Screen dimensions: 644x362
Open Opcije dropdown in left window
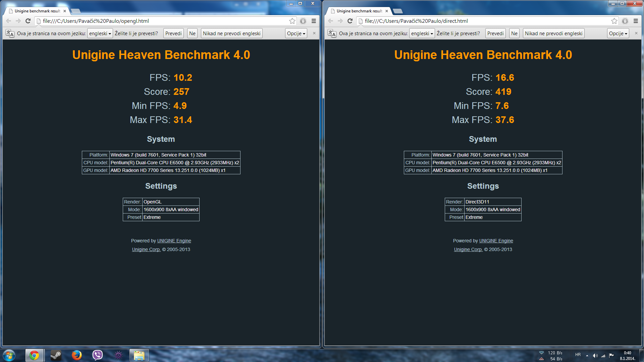[296, 34]
